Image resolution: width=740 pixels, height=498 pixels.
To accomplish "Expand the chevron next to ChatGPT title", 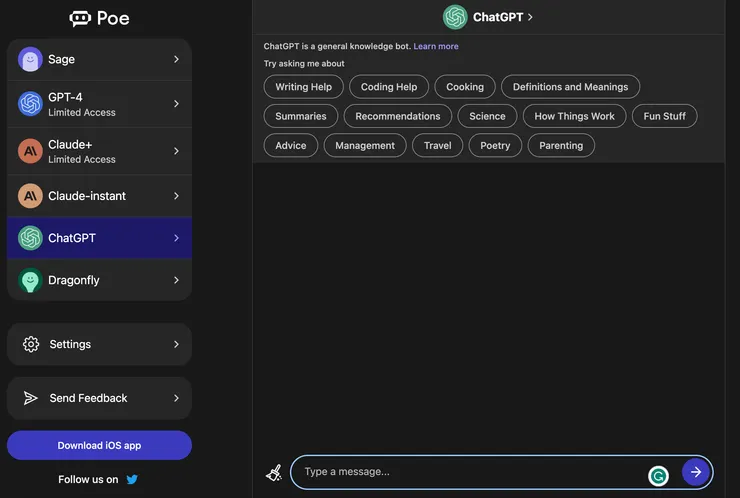I will pyautogui.click(x=530, y=17).
